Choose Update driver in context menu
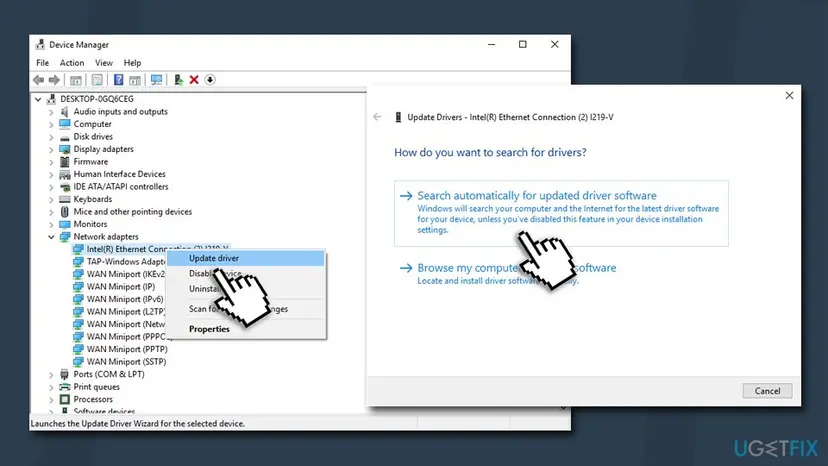The height and width of the screenshot is (466, 828). point(246,258)
